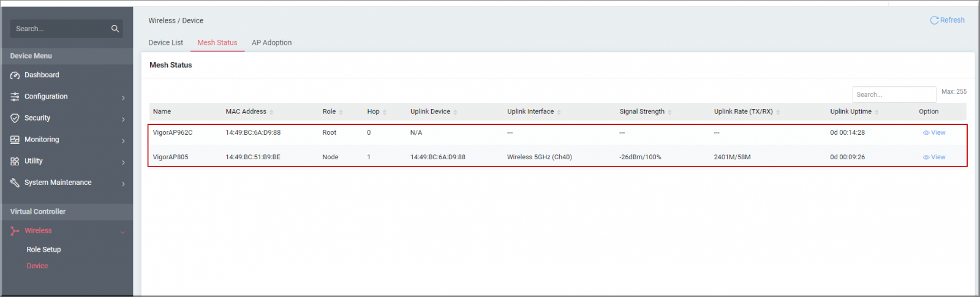
Task: Click MAC address 14:49:BC:51:B9:BE
Action: (253, 157)
